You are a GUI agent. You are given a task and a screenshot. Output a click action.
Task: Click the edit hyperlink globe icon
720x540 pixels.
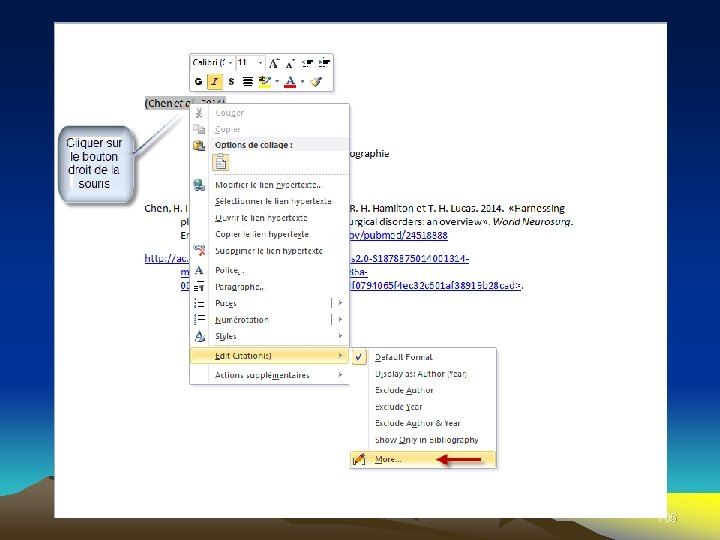point(199,185)
